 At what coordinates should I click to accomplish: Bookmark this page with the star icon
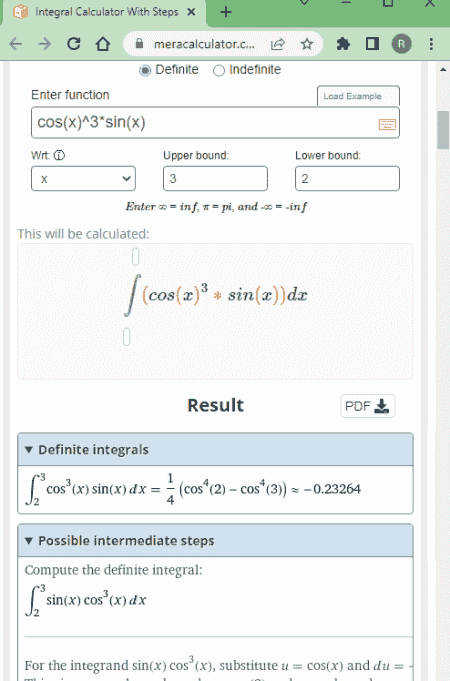point(307,44)
